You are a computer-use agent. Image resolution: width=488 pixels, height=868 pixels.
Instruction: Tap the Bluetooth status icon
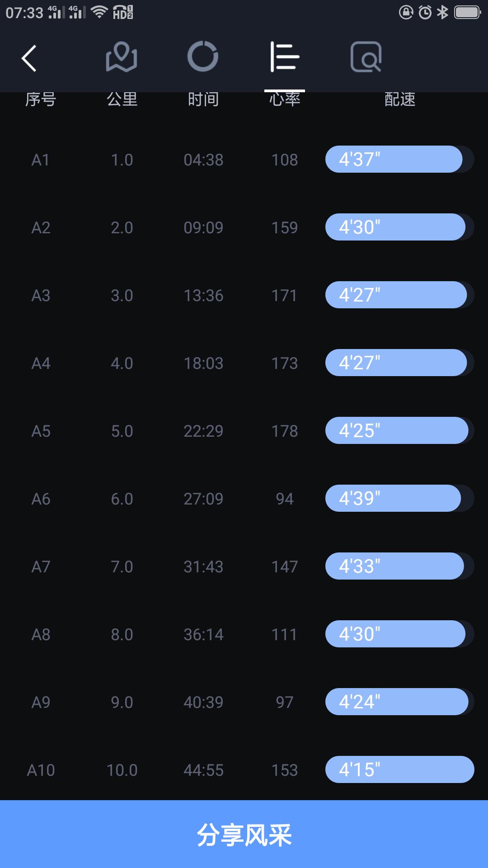point(442,12)
